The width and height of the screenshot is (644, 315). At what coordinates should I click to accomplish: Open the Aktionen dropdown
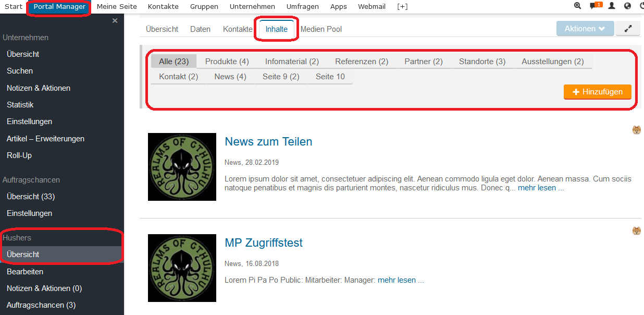(585, 29)
